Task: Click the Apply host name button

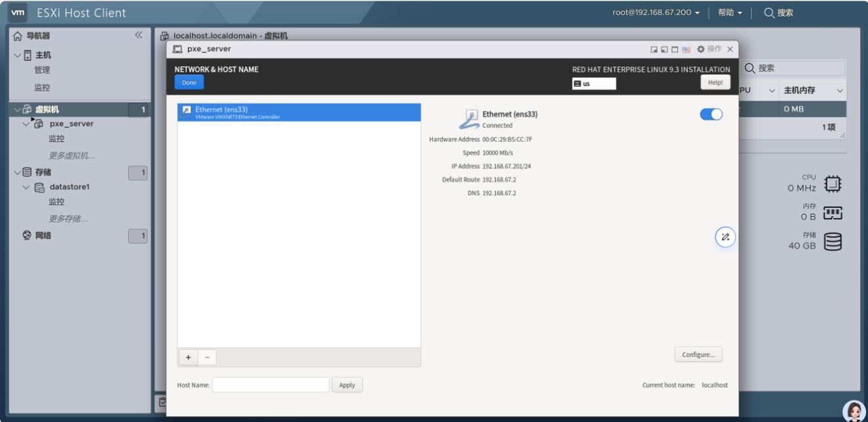Action: 347,385
